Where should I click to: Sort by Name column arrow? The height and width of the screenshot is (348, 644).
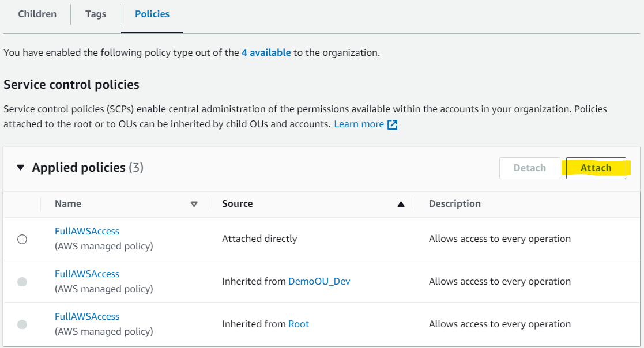tap(194, 204)
